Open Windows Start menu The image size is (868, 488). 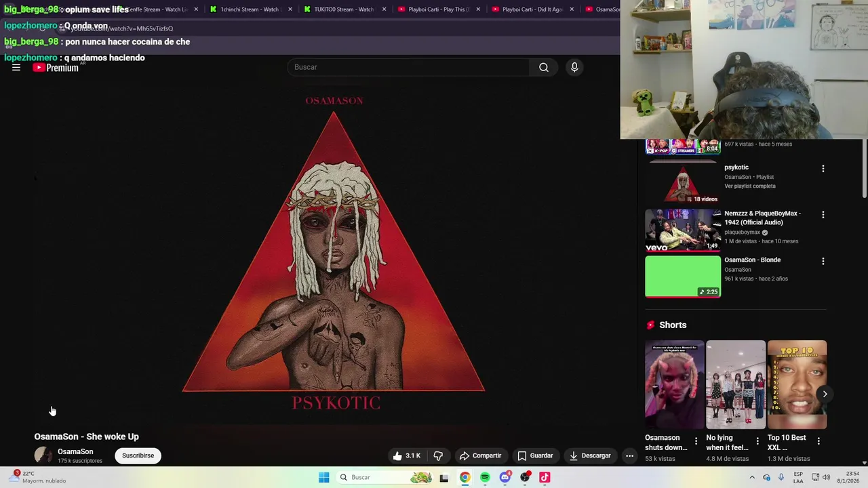tap(324, 477)
